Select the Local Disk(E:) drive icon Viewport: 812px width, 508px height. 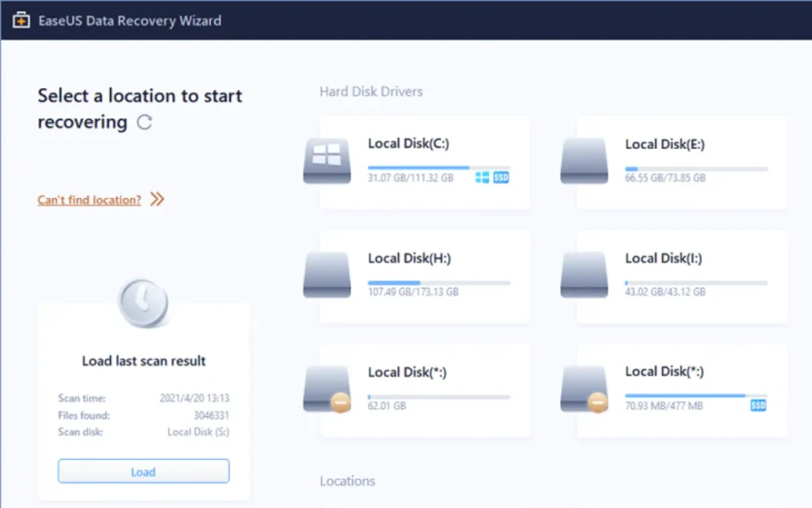coord(584,162)
